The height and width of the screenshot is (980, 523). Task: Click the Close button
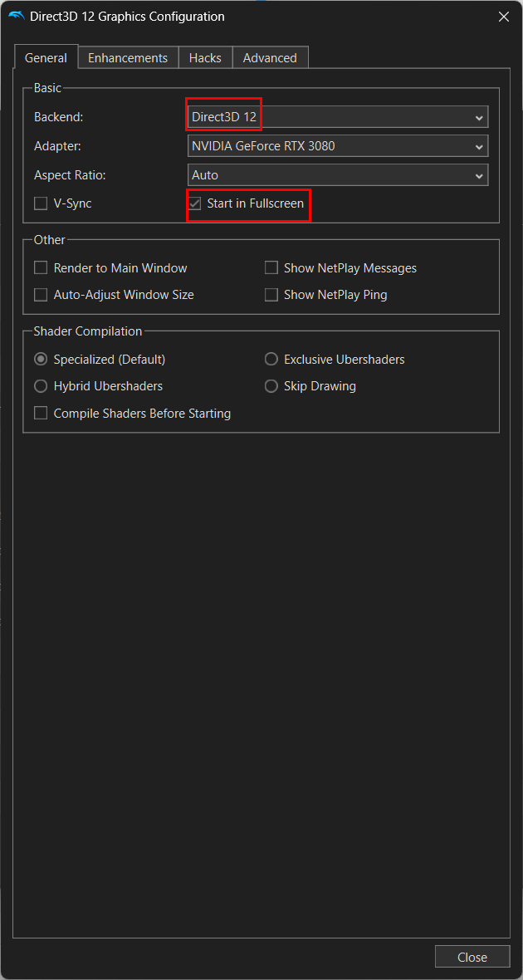click(472, 956)
